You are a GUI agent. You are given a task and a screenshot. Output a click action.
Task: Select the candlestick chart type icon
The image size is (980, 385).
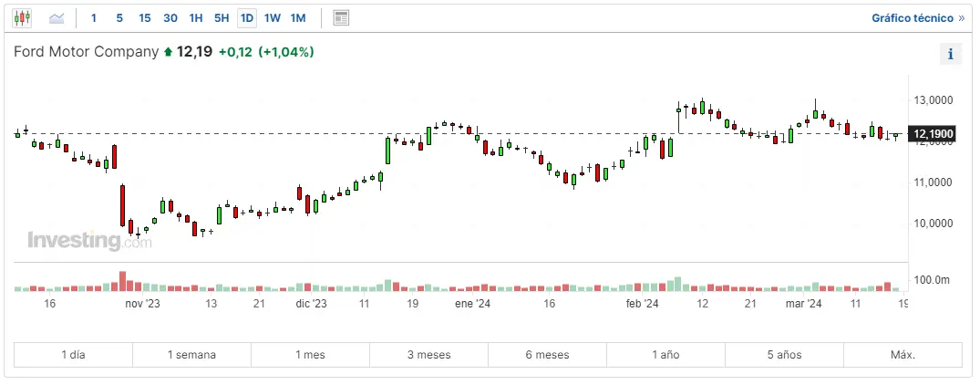tap(22, 17)
